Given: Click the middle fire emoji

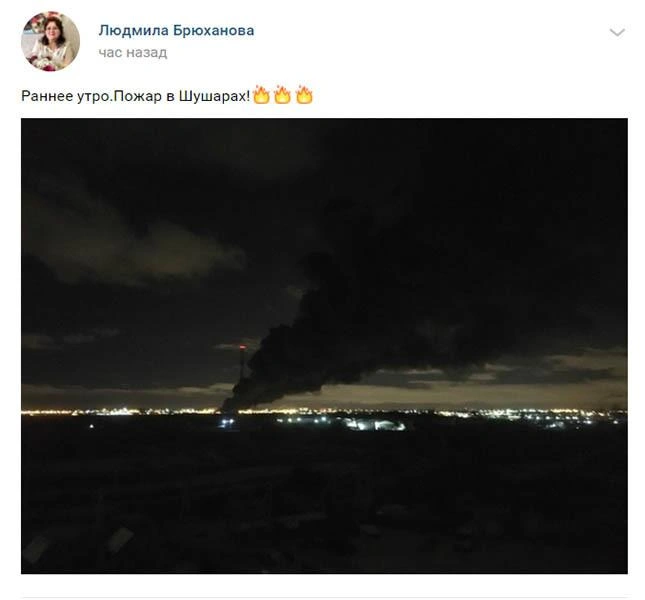Looking at the screenshot, I should pyautogui.click(x=283, y=95).
